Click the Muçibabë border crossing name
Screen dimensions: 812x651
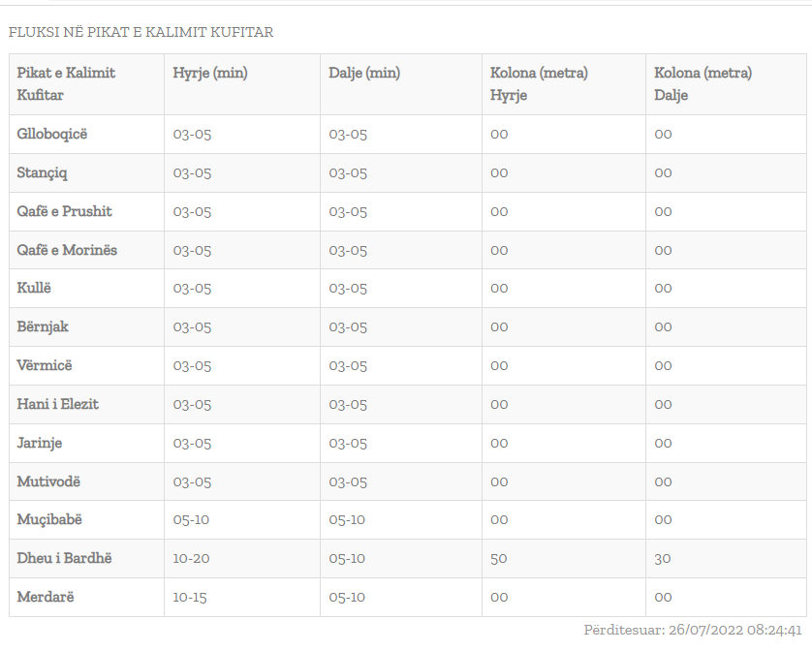click(50, 520)
